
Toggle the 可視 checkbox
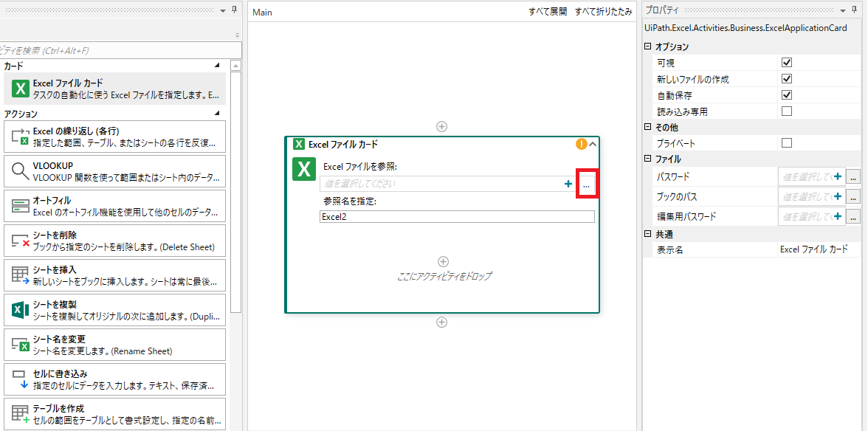tap(787, 63)
